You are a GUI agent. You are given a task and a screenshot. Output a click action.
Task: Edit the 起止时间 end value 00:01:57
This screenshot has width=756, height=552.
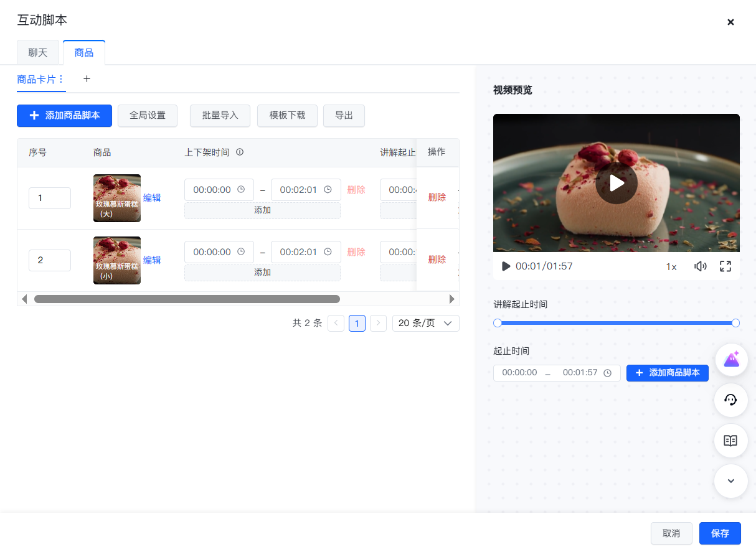580,373
